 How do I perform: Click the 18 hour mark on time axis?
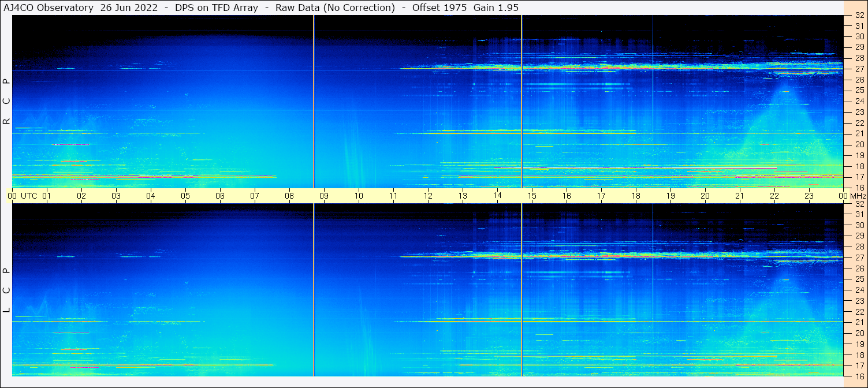636,196
